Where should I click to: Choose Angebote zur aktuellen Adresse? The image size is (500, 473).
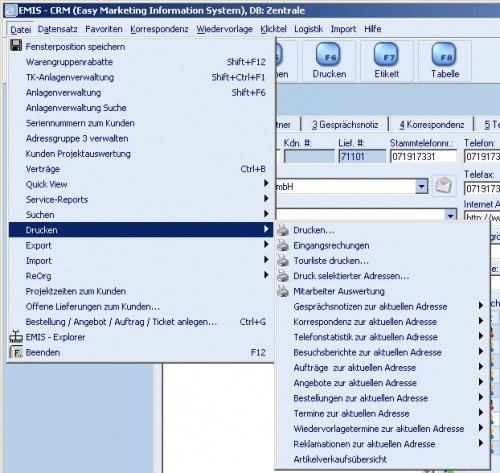tap(382, 383)
